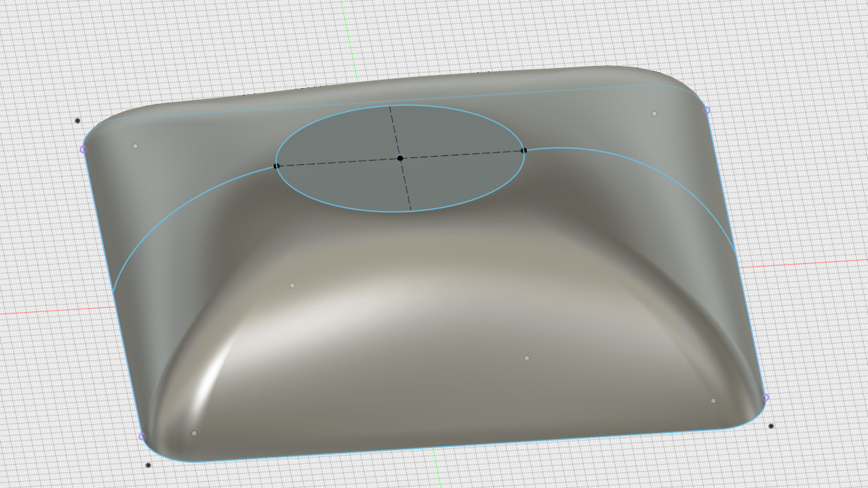Screen dimensions: 868x488
Task: Pick the dashed vertical minor axis line
Action: pos(406,186)
